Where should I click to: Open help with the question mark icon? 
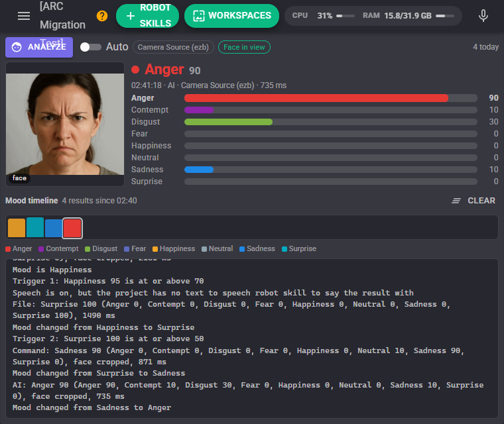click(102, 16)
